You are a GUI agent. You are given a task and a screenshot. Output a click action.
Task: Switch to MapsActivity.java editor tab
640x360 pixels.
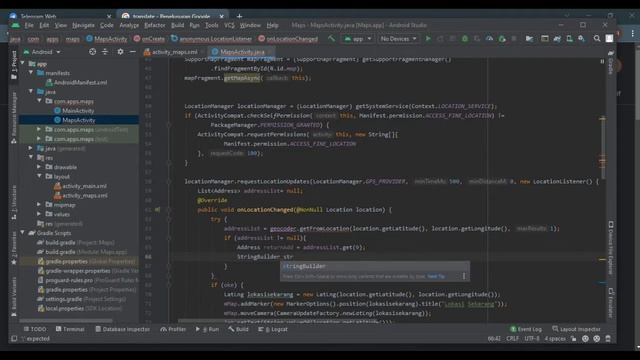[240, 52]
